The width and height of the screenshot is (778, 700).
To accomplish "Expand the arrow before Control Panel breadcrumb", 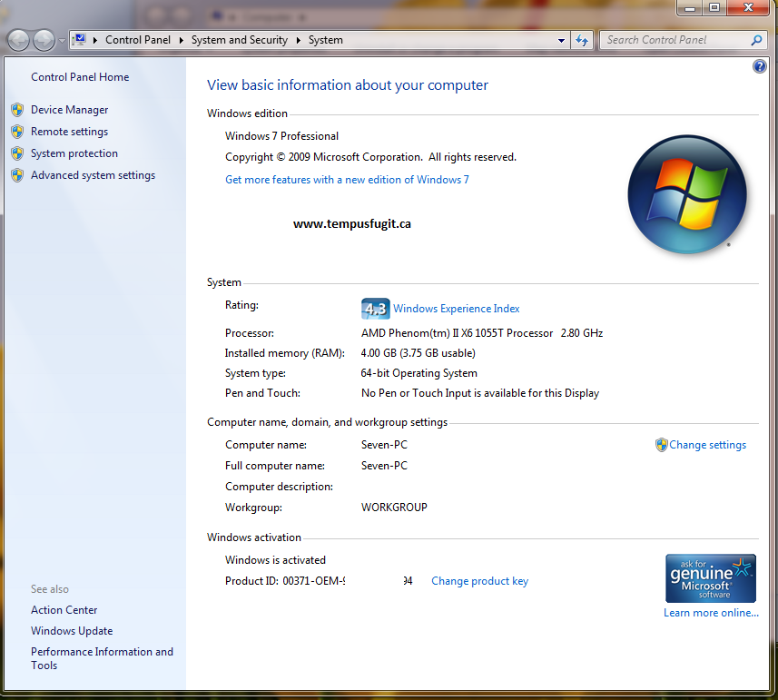I will pyautogui.click(x=94, y=40).
